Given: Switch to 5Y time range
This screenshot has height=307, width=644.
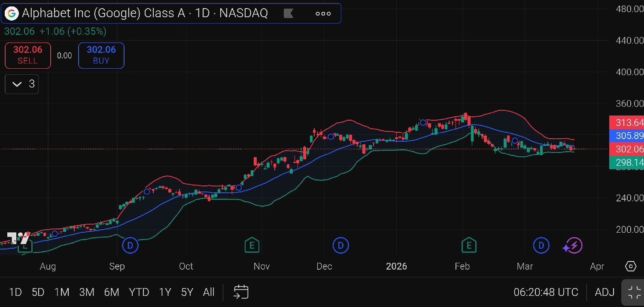Looking at the screenshot, I should pos(187,292).
